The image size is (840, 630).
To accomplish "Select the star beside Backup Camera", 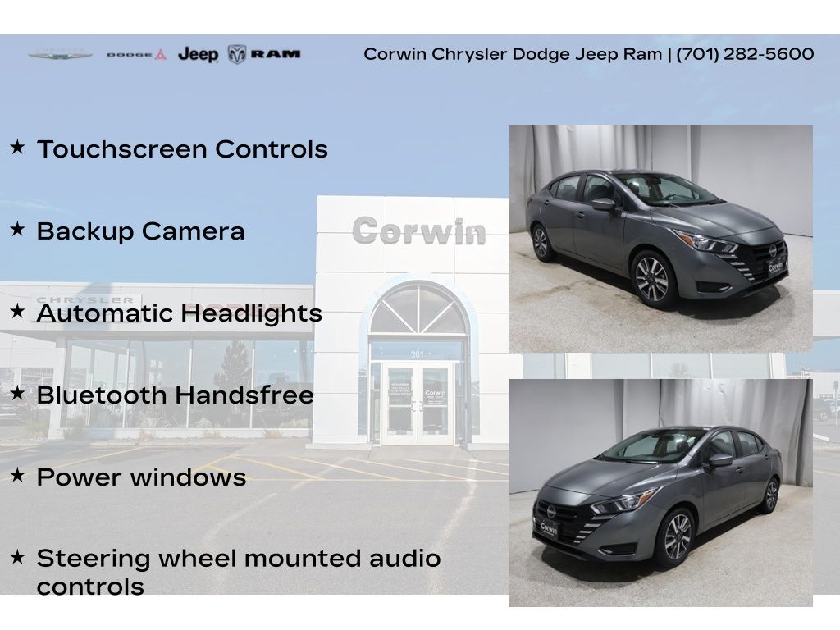I will tap(17, 231).
